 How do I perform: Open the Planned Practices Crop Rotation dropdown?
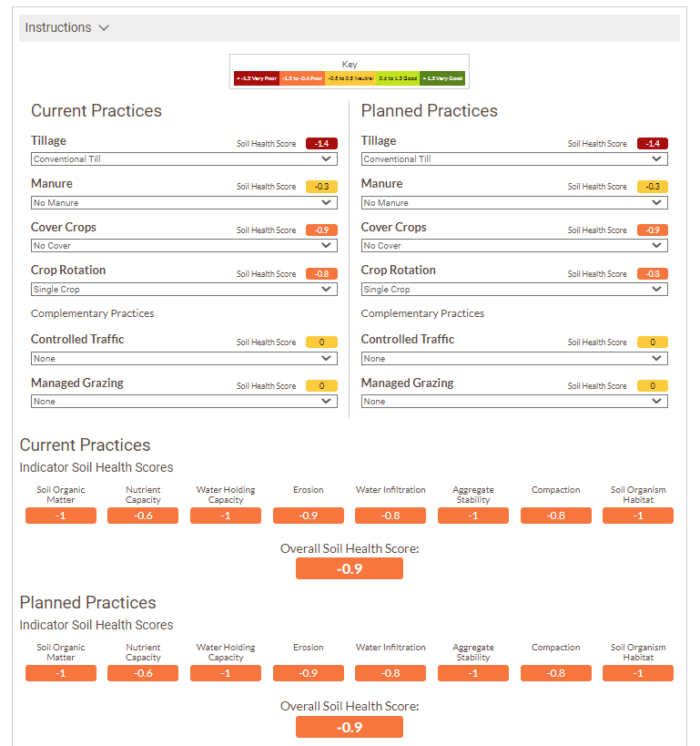pos(514,290)
